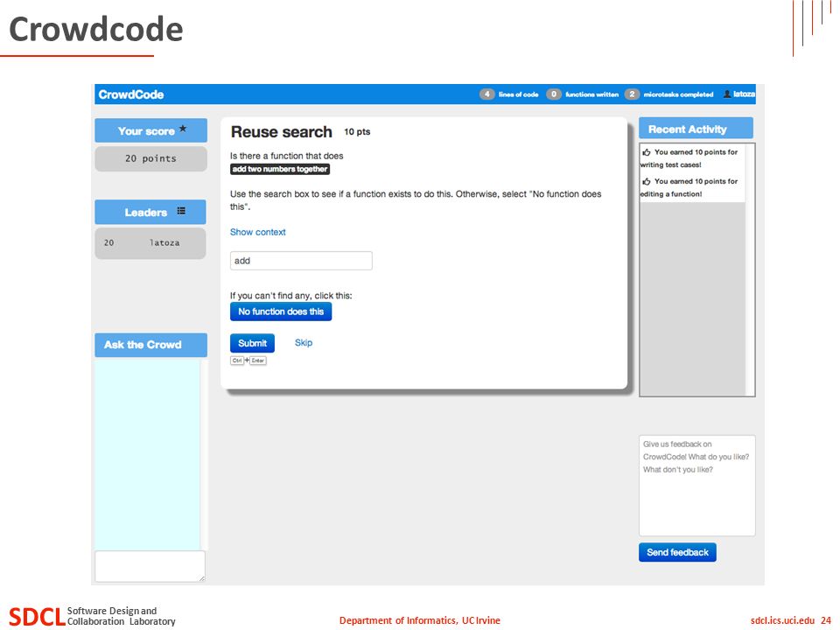Image resolution: width=840 pixels, height=630 pixels.
Task: Click the 'writing test cases' activity entry
Action: click(692, 158)
